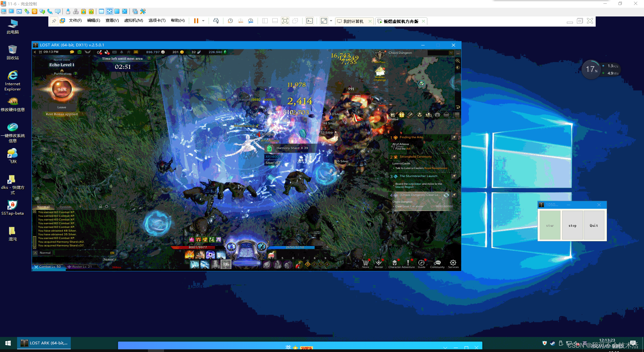This screenshot has width=644, height=352.
Task: Refresh the Chaos Dungeon quest with circular arrows
Action: coord(446,195)
